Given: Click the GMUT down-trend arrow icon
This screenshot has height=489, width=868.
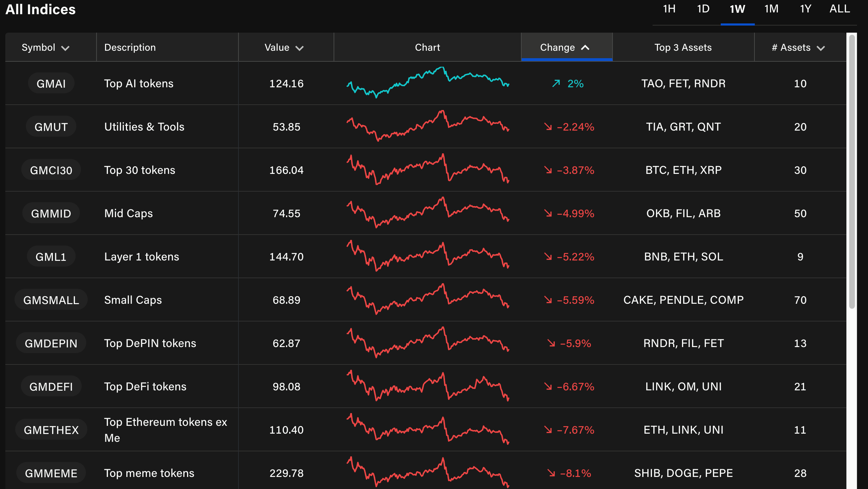Looking at the screenshot, I should point(548,127).
